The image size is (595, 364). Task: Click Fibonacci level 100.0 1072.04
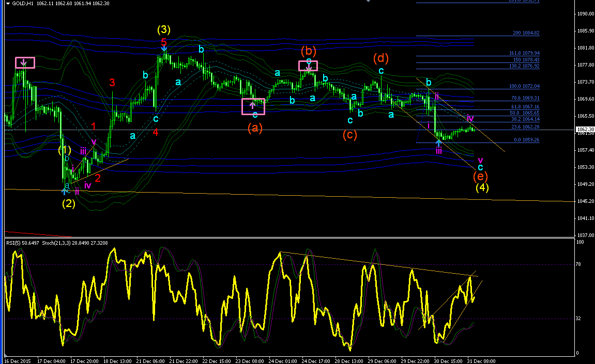[x=524, y=86]
